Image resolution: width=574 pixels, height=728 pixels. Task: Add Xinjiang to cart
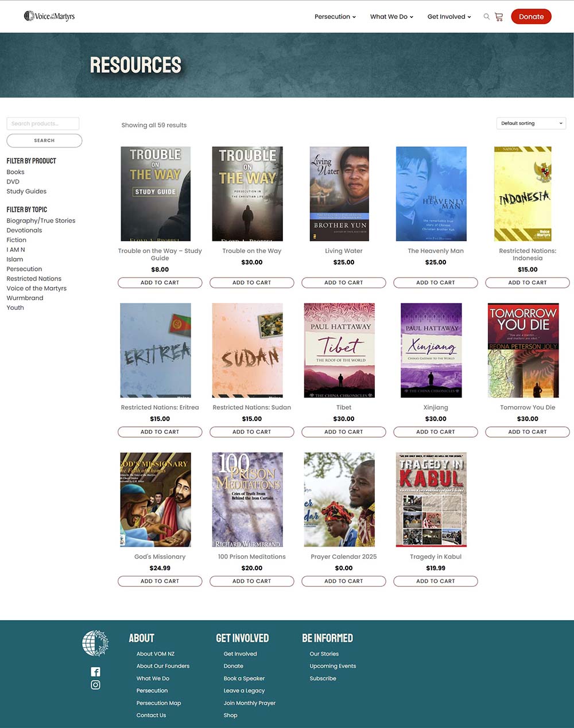pyautogui.click(x=436, y=432)
